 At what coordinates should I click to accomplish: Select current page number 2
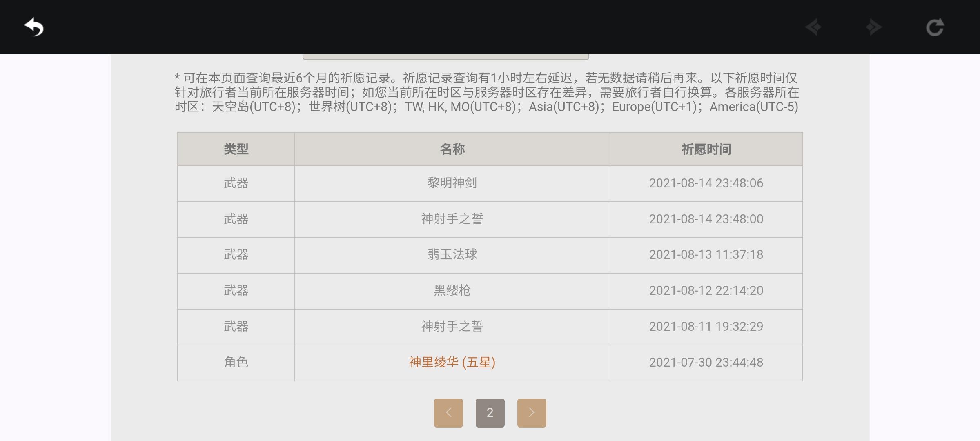pos(490,413)
